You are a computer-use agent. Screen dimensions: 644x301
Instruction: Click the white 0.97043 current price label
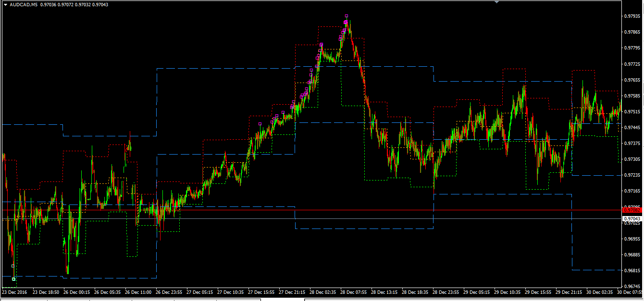pyautogui.click(x=631, y=218)
